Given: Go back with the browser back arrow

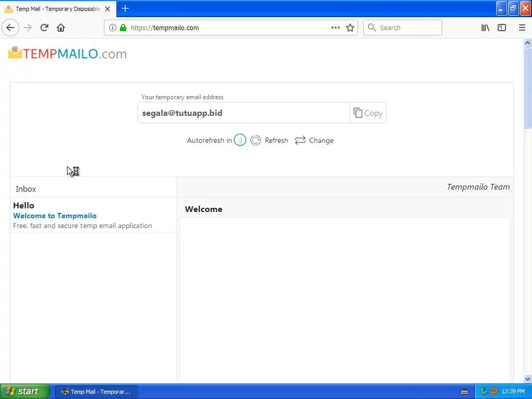Looking at the screenshot, I should (10, 28).
